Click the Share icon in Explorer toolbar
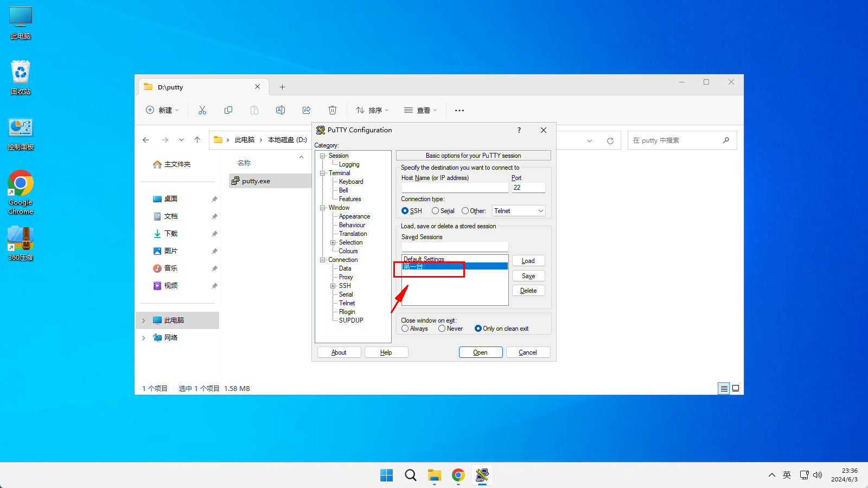 coord(307,110)
